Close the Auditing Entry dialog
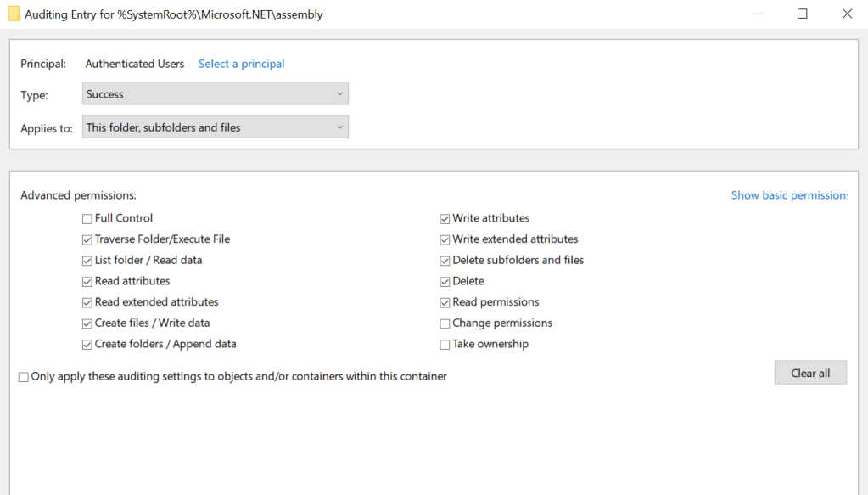 [x=846, y=14]
